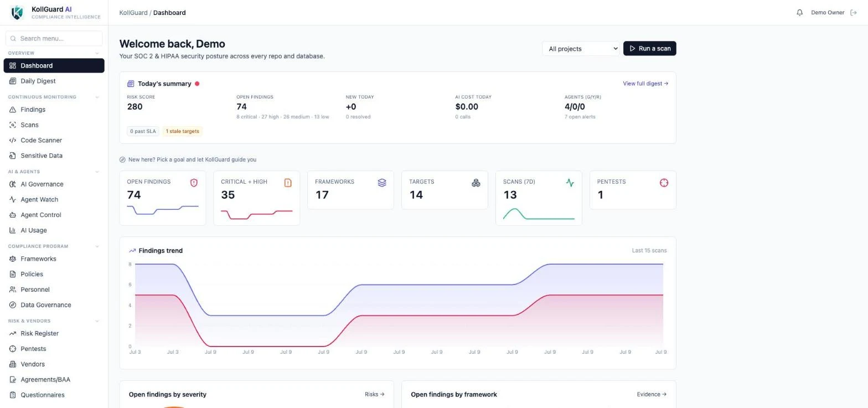Click the '7 open alerts' text
Screen dimensions: 868x408
point(580,117)
